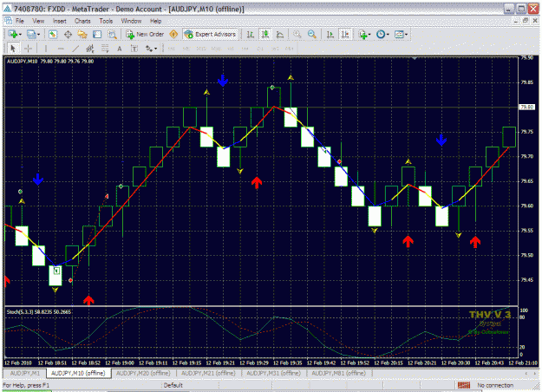Viewport: 542px width, 392px height.
Task: Open the Charts menu
Action: (82, 21)
